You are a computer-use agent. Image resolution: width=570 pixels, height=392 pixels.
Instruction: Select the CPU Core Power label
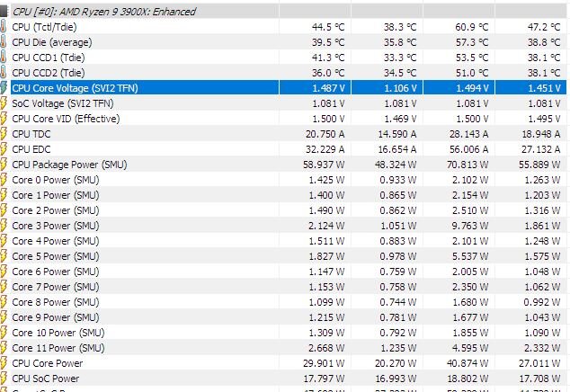point(48,363)
